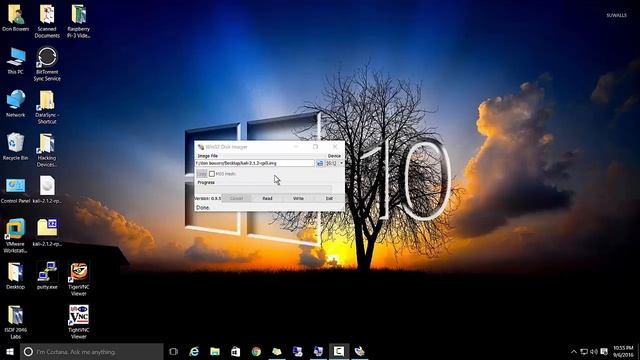640x360 pixels.
Task: Click the Read button in Disk Imager
Action: coord(267,198)
